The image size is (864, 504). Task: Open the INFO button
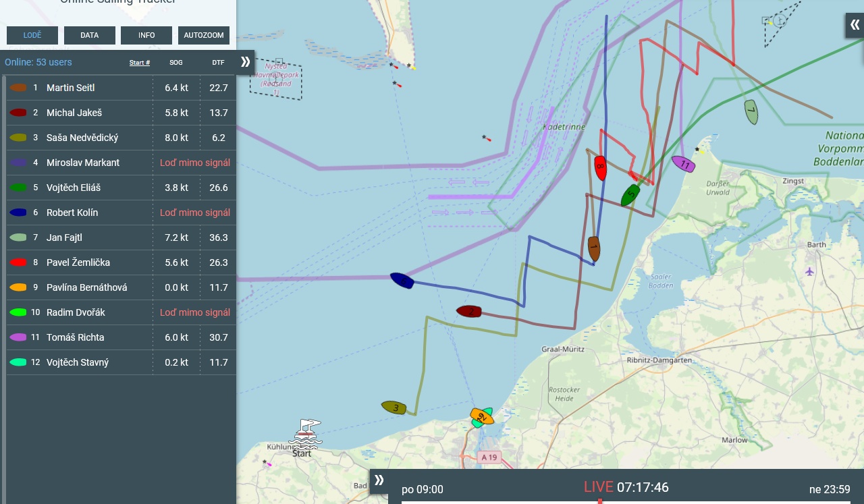pos(146,35)
